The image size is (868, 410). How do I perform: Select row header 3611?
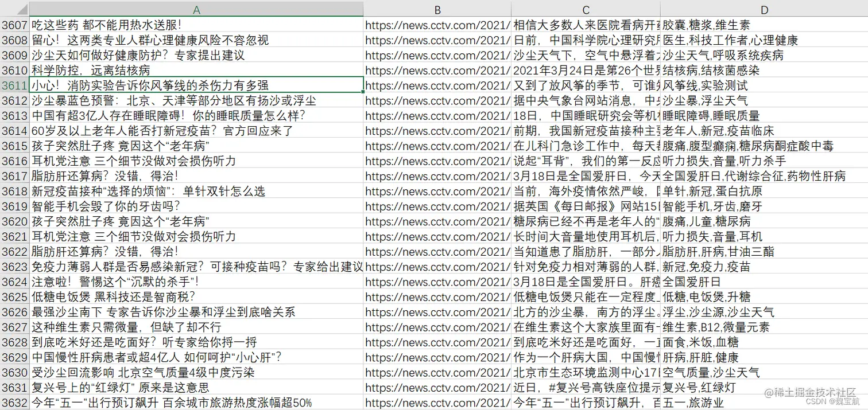[x=14, y=85]
